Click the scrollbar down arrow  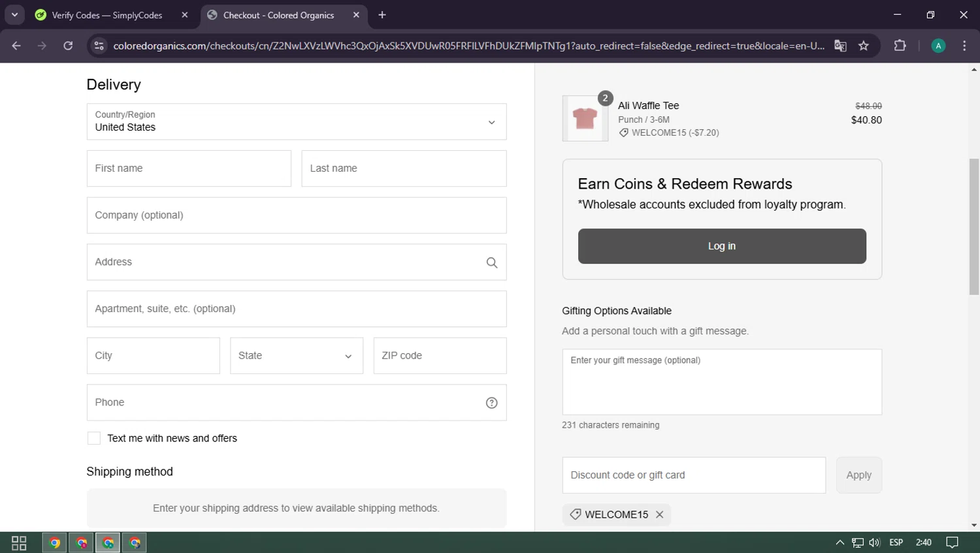974,525
